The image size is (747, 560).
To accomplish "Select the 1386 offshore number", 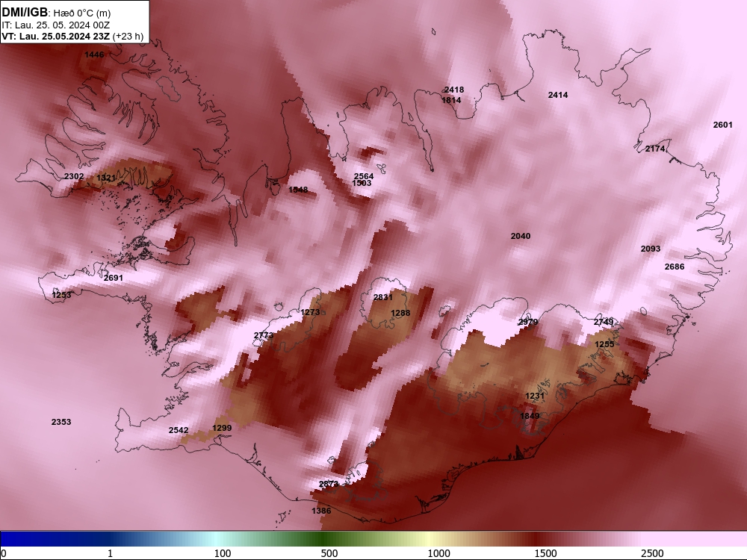I will point(321,511).
